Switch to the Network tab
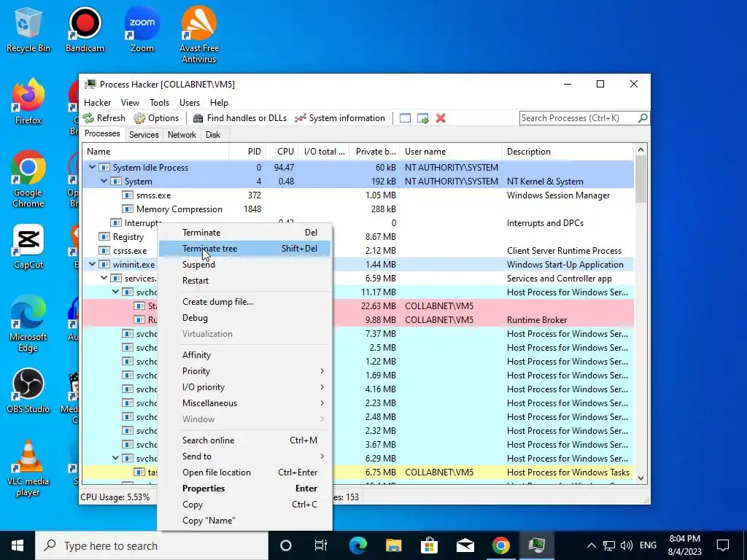Viewport: 747px width, 560px height. (x=182, y=135)
